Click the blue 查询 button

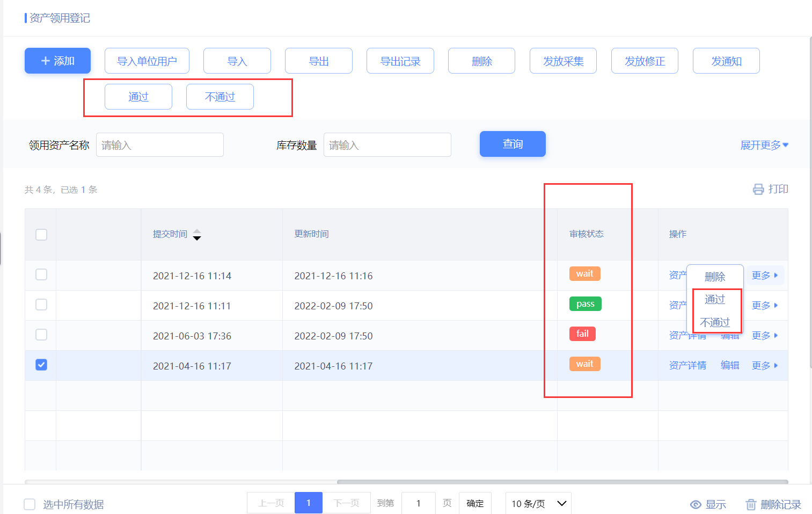[513, 144]
